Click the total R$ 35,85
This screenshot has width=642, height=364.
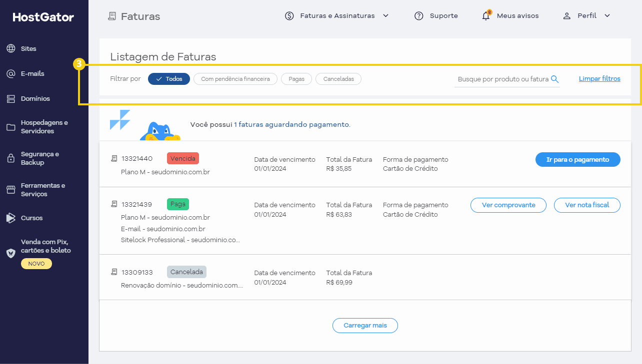pos(339,169)
